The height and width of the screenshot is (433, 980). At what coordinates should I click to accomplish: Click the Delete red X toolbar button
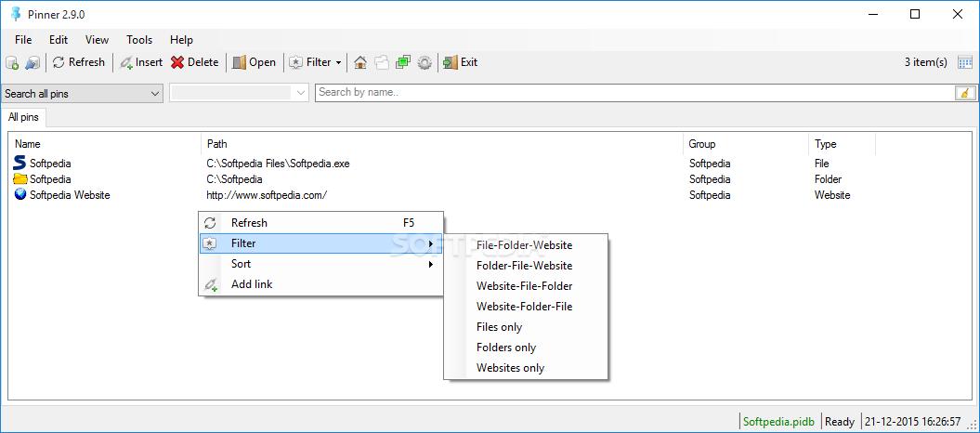tap(195, 62)
